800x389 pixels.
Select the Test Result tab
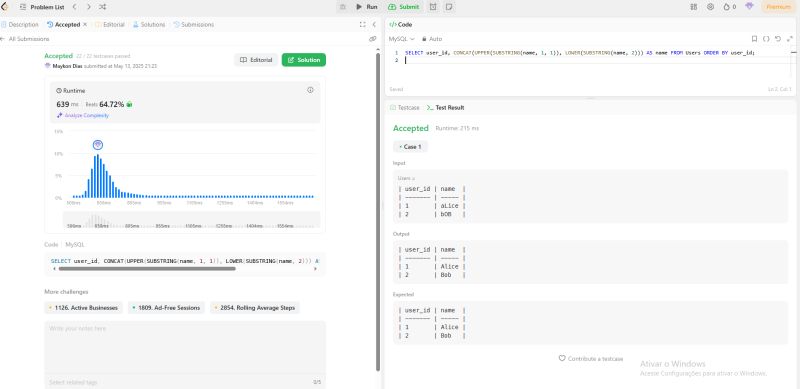pyautogui.click(x=445, y=108)
